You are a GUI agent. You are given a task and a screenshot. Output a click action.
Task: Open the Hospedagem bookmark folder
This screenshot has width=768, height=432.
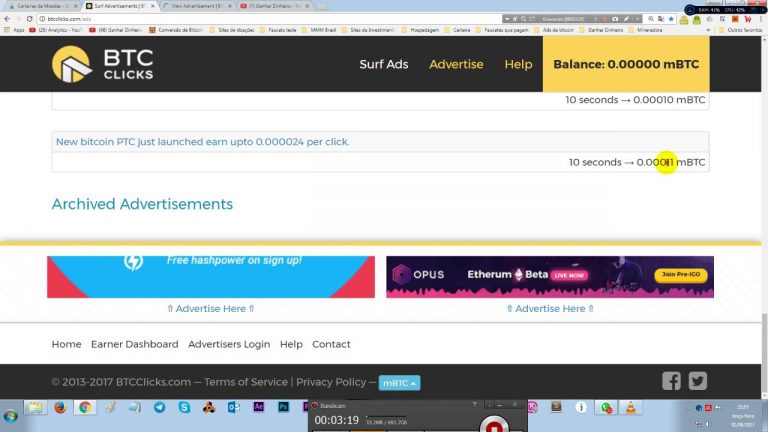coord(421,30)
